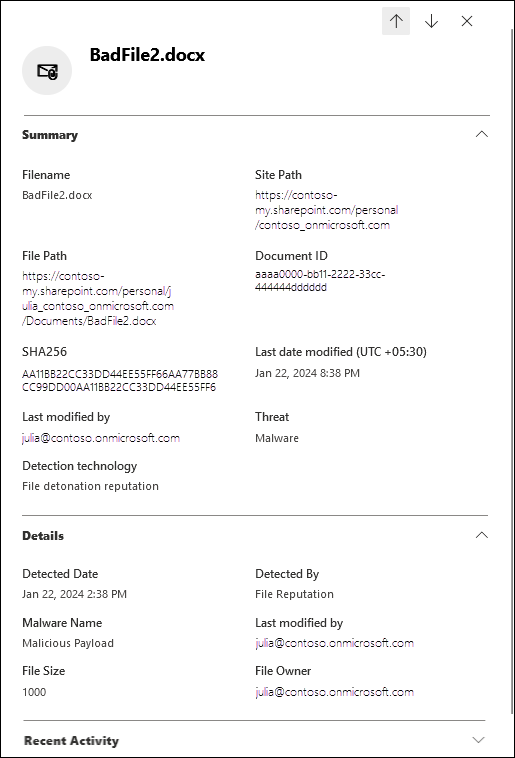
Task: Click the Recent Activity section heading
Action: 71,741
